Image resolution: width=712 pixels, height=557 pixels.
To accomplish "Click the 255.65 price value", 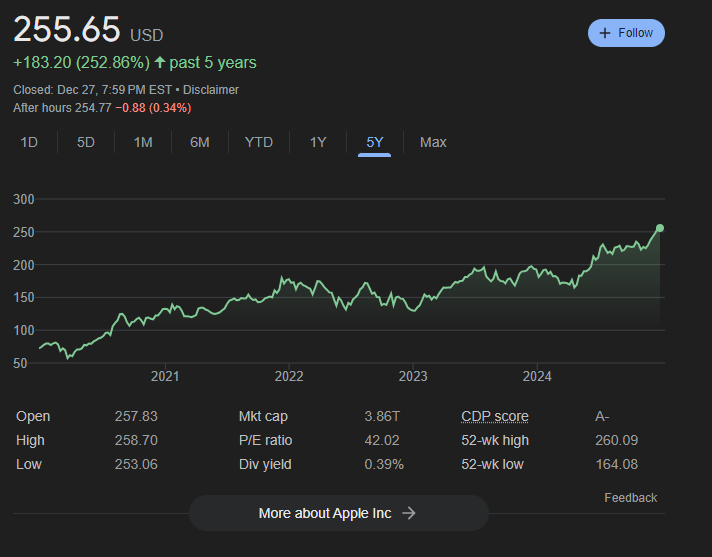I will click(x=67, y=30).
